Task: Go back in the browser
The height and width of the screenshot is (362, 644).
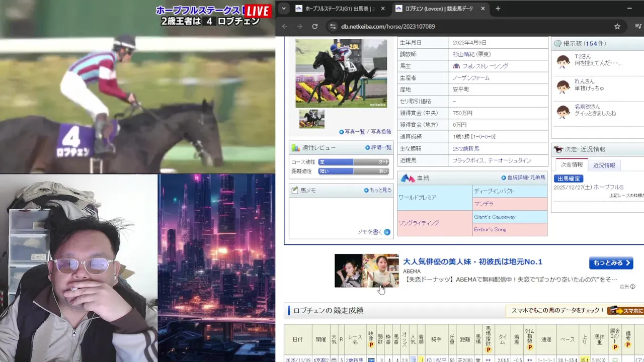Action: [x=285, y=27]
